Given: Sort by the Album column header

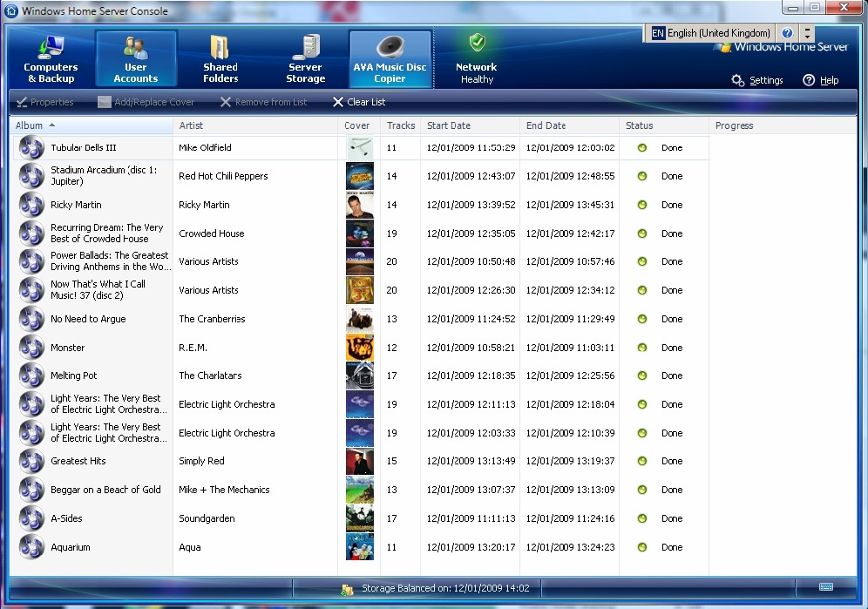Looking at the screenshot, I should [x=92, y=125].
